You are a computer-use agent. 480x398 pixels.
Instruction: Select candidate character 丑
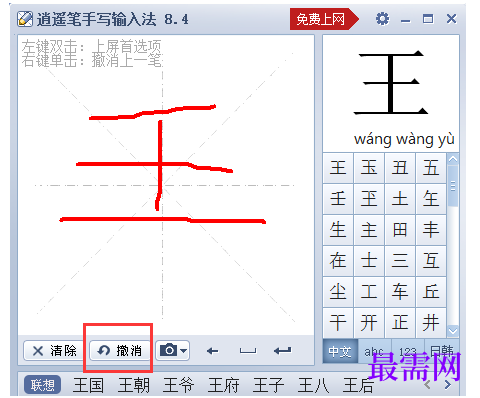pyautogui.click(x=400, y=168)
